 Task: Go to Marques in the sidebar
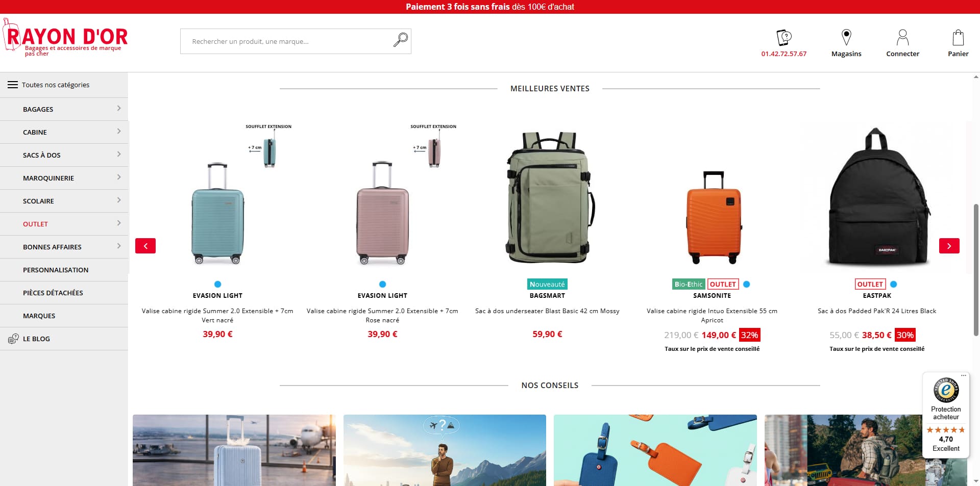click(39, 316)
